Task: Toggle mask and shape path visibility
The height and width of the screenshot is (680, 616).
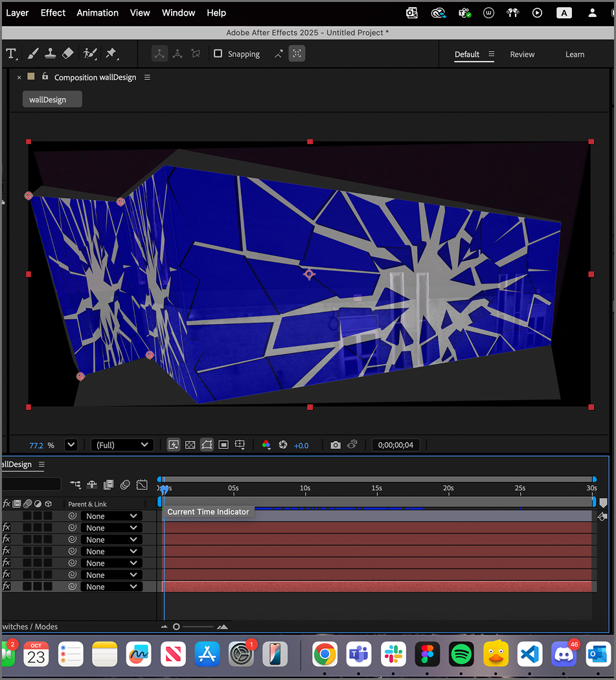Action: coord(207,444)
